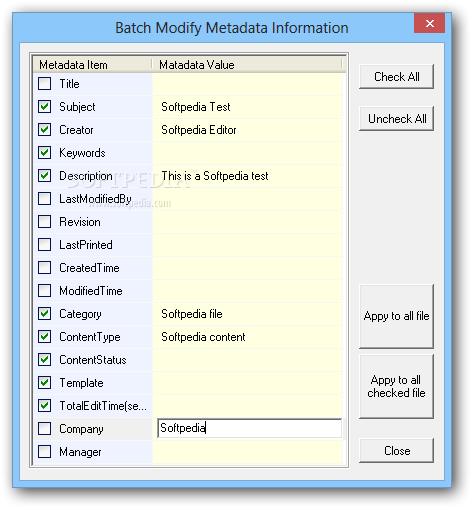Select the 'Softpedia file' value cell
Screen dimensions: 472x508
point(247,314)
